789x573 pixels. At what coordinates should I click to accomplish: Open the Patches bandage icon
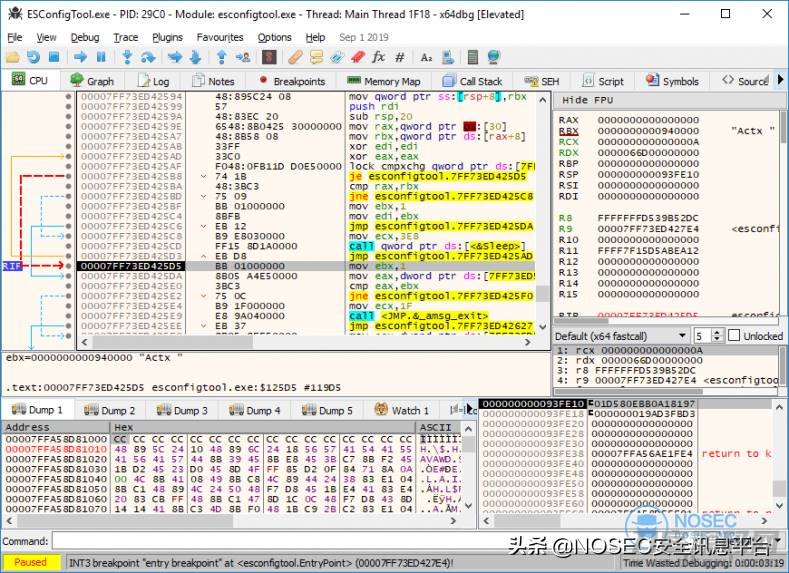coord(295,57)
